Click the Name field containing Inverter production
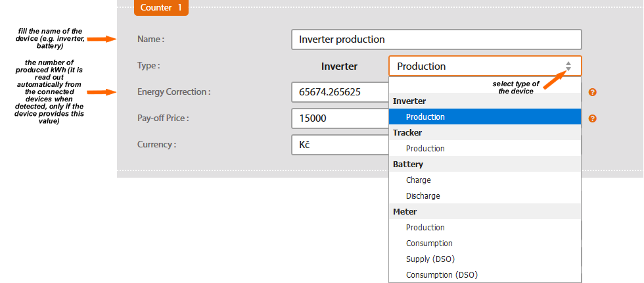The height and width of the screenshot is (283, 644). tap(436, 39)
